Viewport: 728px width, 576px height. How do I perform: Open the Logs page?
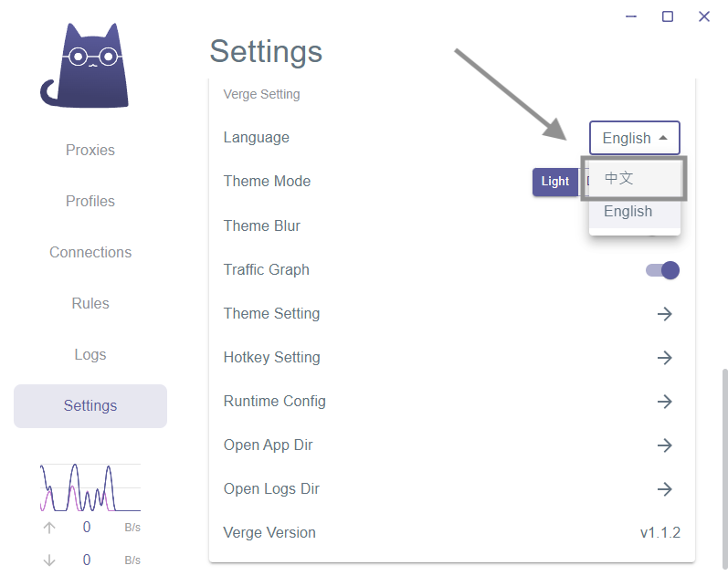(x=90, y=354)
